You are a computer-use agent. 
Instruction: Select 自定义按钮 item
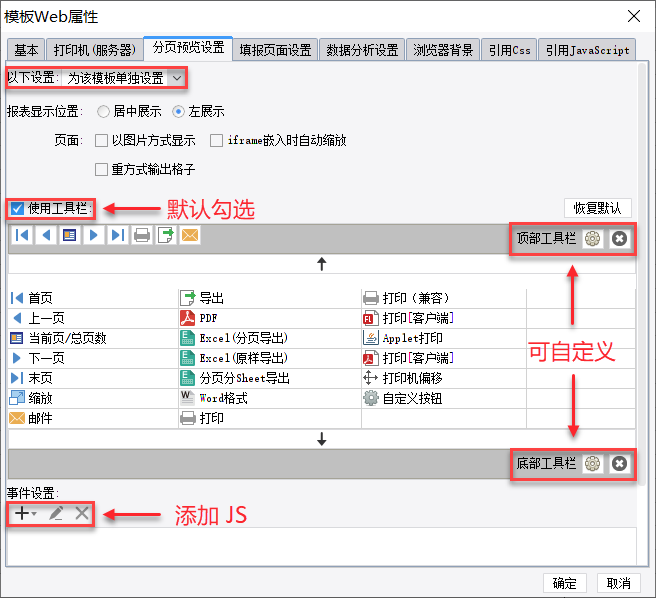point(444,398)
